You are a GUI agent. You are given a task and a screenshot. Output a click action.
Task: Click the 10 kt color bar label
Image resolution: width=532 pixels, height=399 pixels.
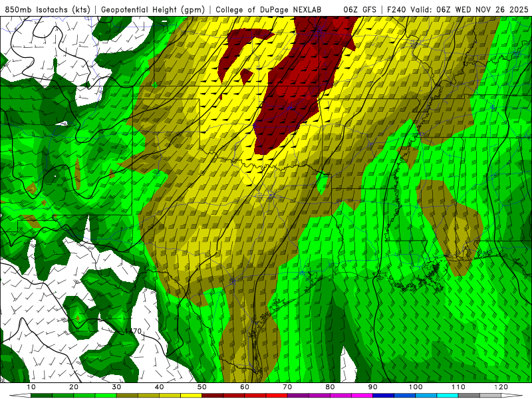pos(31,387)
